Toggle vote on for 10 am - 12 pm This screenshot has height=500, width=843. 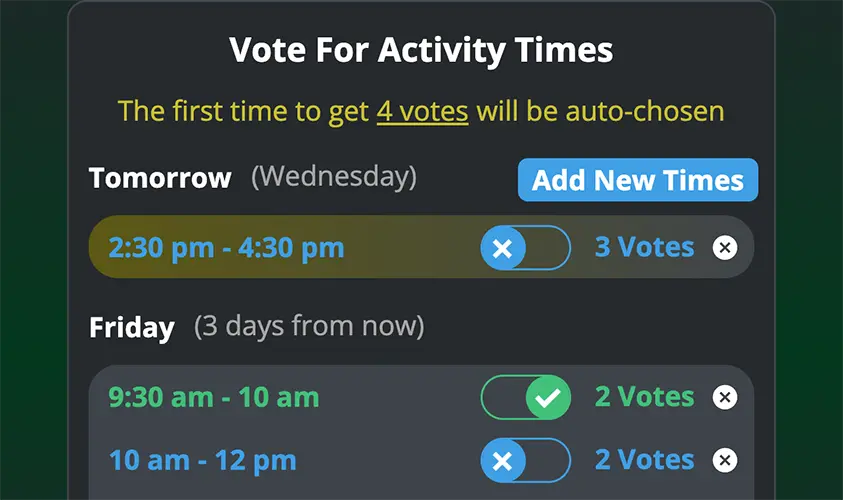coord(525,460)
